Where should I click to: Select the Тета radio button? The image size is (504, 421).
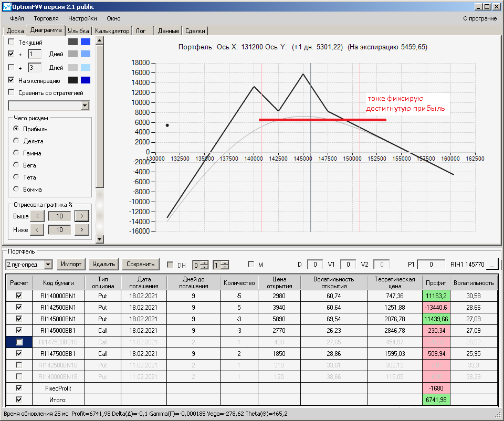click(16, 177)
